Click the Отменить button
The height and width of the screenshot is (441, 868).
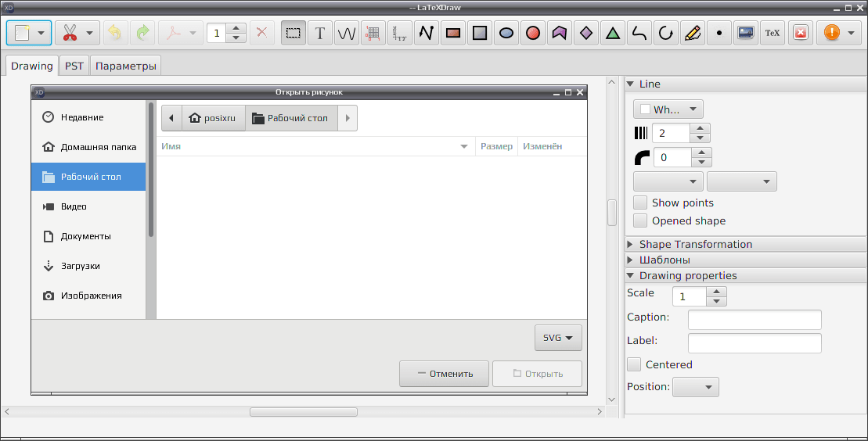click(444, 374)
